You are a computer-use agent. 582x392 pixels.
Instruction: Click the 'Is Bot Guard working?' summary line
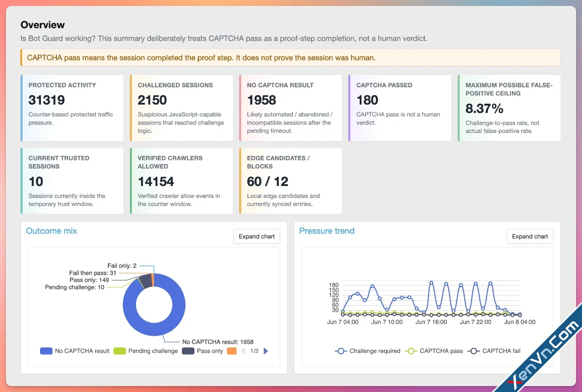click(224, 39)
